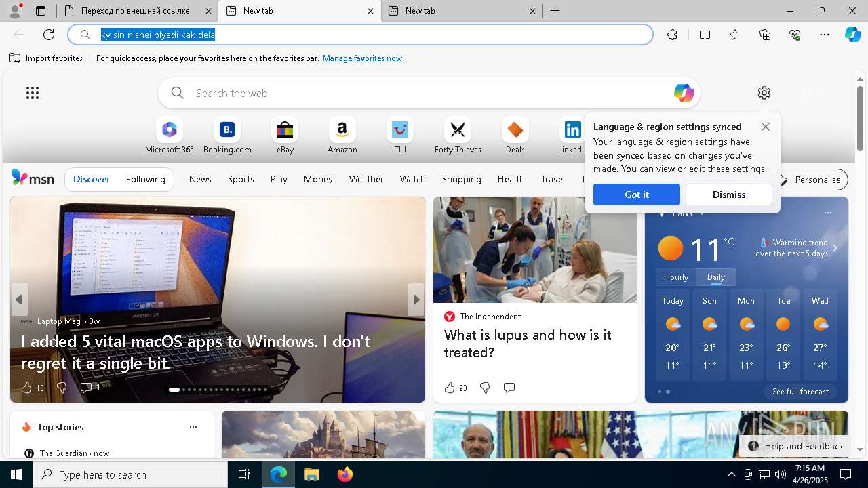Open the News category

pos(200,179)
